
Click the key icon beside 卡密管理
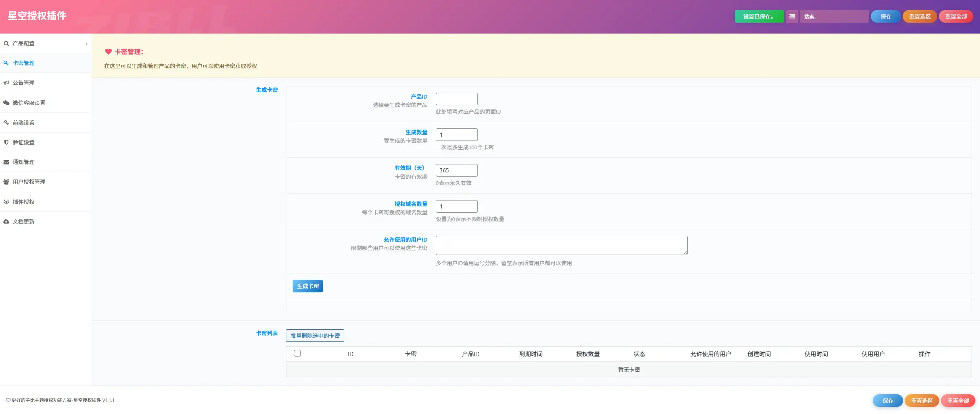pyautogui.click(x=6, y=63)
